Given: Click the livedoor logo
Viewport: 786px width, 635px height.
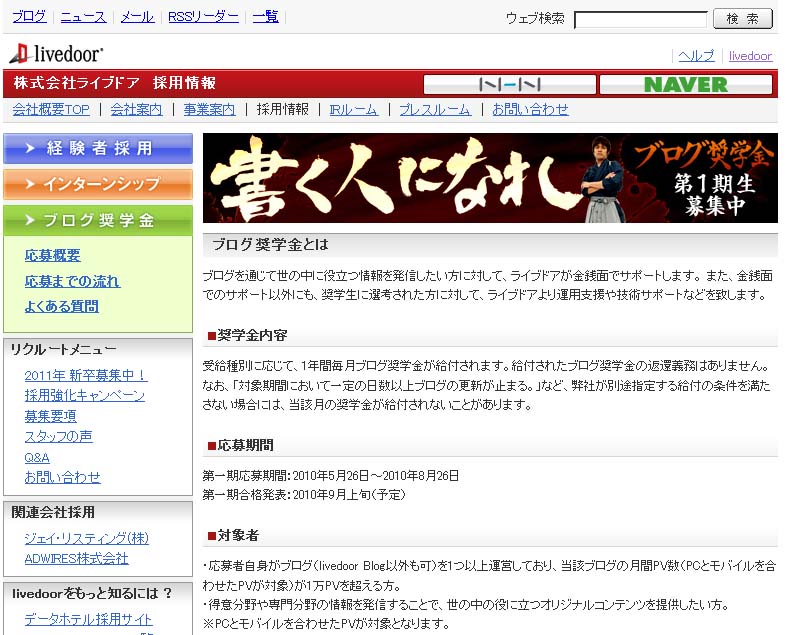Looking at the screenshot, I should pos(56,54).
